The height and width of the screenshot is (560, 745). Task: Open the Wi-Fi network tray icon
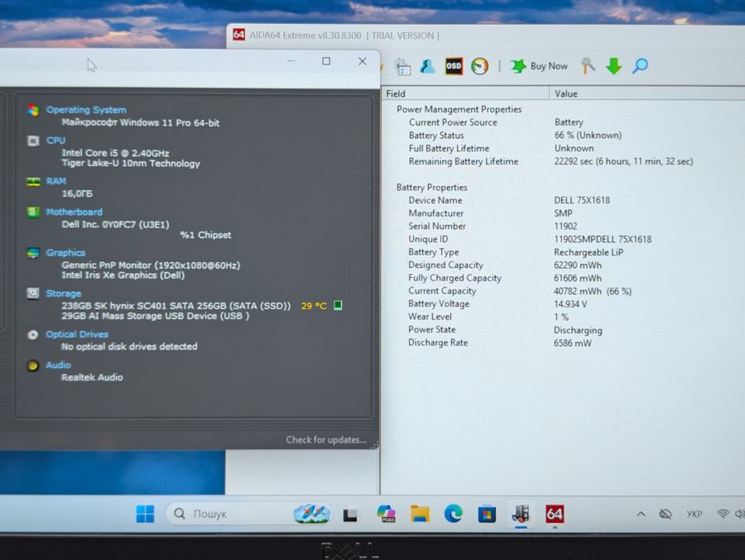723,514
